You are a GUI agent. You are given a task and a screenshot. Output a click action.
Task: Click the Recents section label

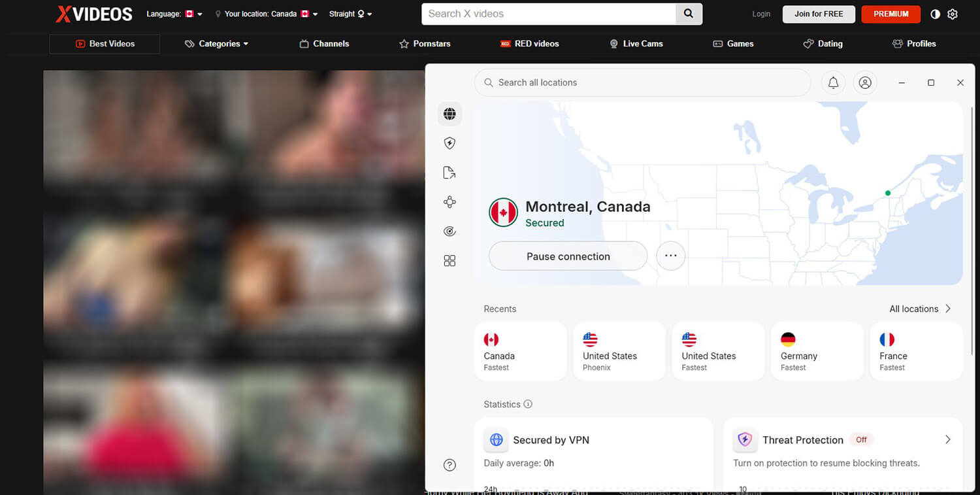pos(500,309)
